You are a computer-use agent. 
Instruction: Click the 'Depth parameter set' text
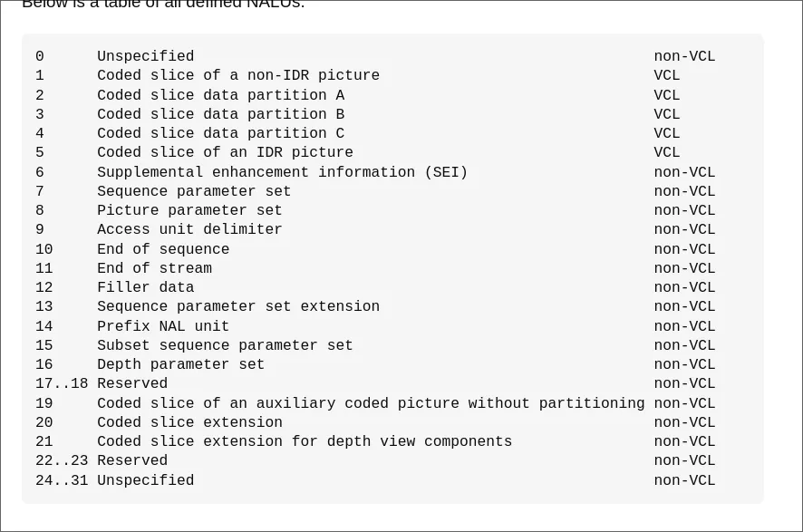[x=180, y=364]
